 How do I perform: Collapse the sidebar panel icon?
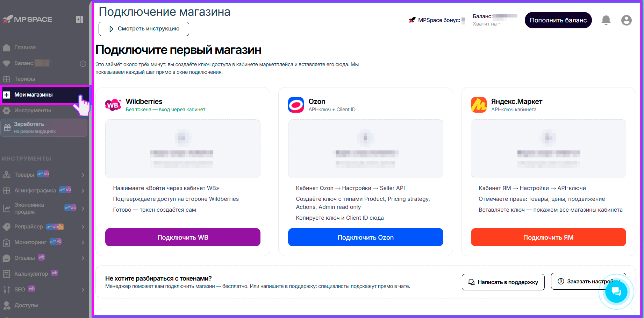point(79,20)
